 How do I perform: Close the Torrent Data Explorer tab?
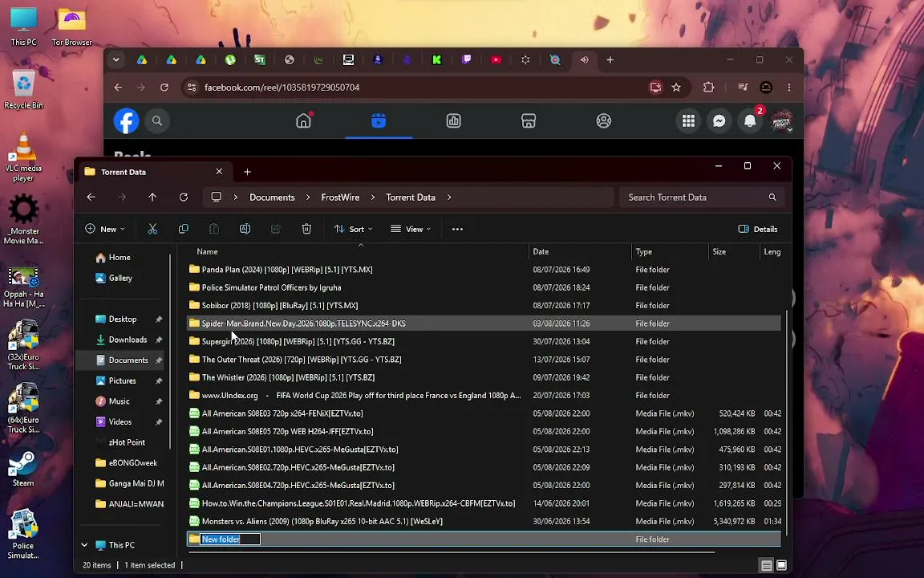tap(219, 171)
